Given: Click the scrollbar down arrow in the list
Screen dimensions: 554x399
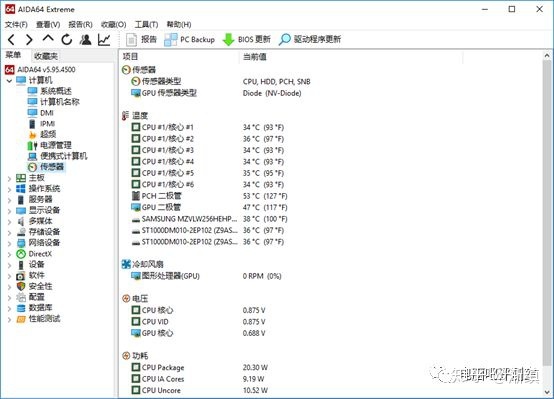Looking at the screenshot, I should click(x=547, y=392).
